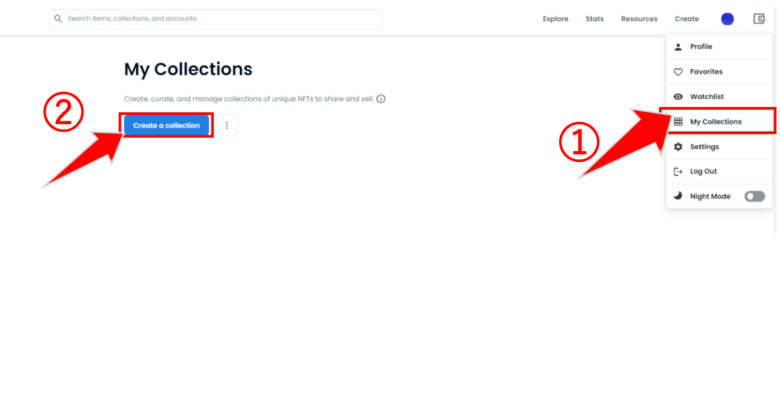Open the Resources menu
The height and width of the screenshot is (404, 780).
click(639, 19)
